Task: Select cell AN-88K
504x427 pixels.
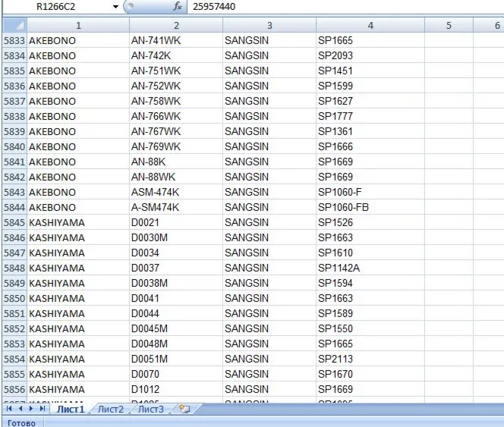Action: (x=176, y=162)
